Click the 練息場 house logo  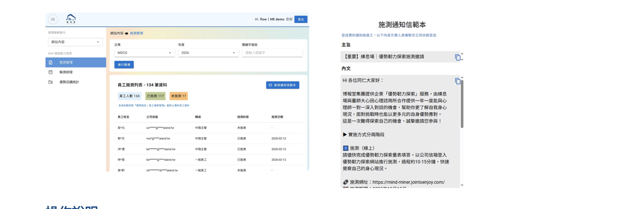71,19
